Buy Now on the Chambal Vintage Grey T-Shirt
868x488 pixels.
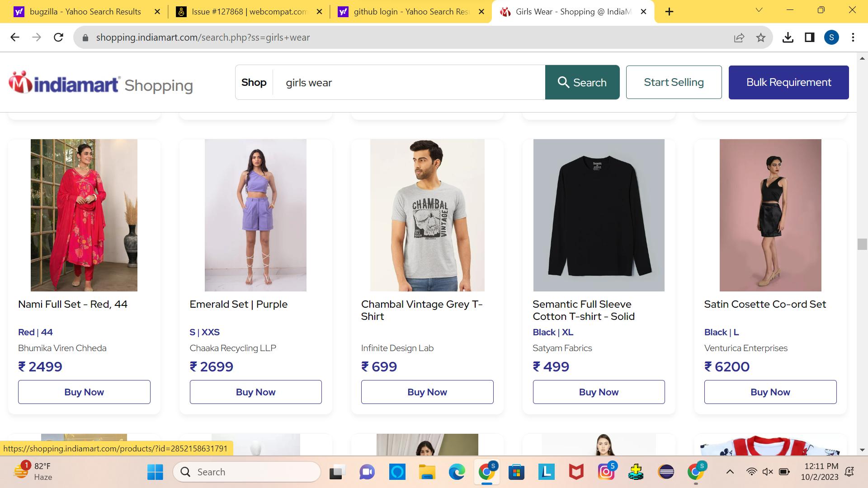coord(427,392)
